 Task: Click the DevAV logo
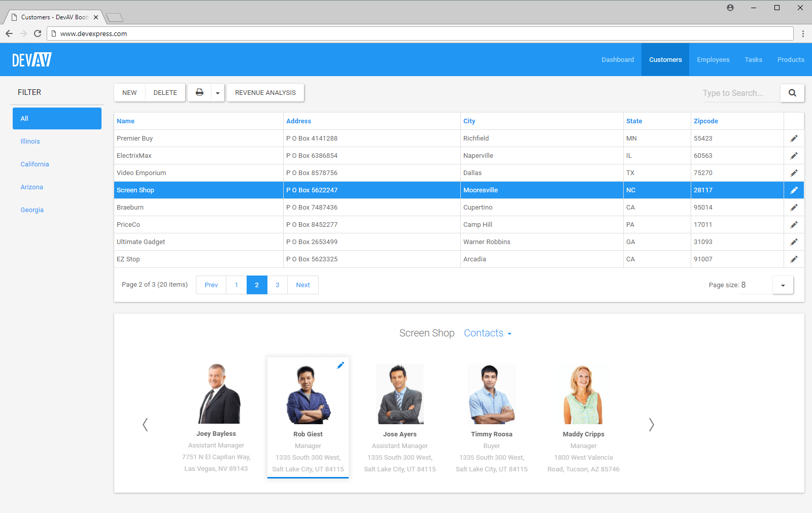[31, 59]
